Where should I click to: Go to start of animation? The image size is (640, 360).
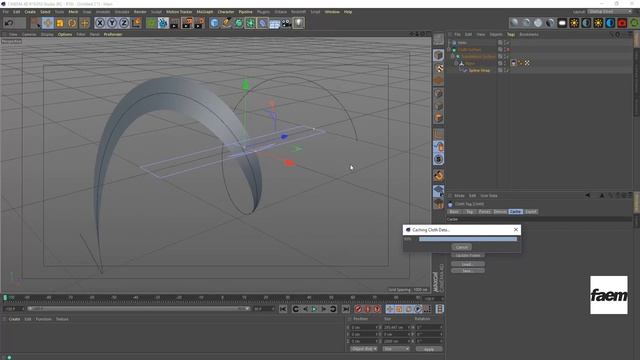click(x=283, y=309)
